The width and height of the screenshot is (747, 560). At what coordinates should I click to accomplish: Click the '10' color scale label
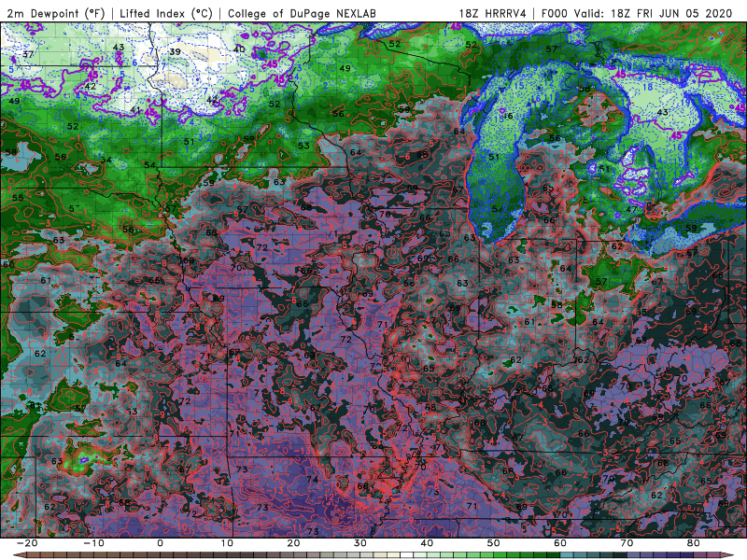(x=227, y=543)
